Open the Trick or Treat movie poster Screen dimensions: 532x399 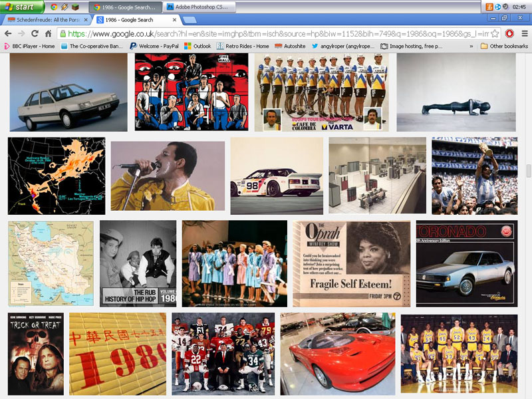tap(36, 354)
